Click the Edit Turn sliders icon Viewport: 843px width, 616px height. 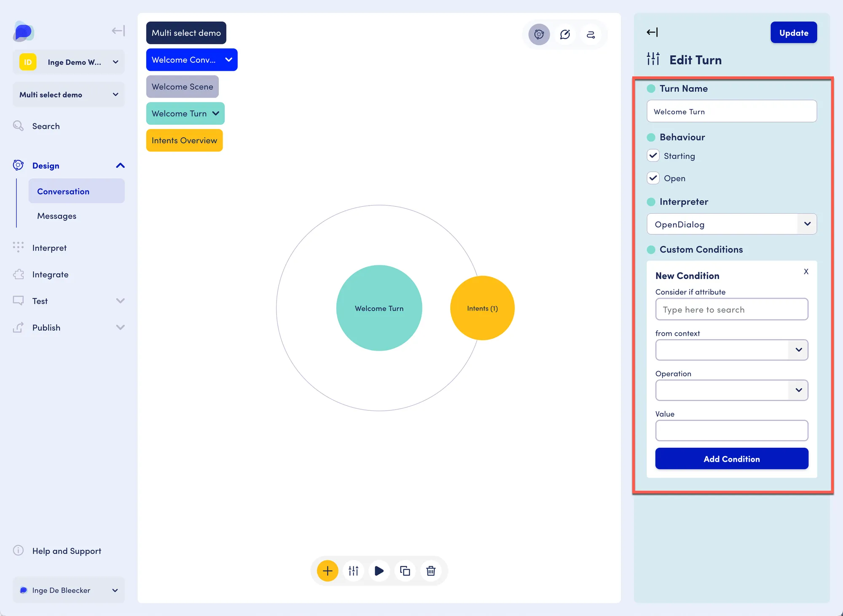(653, 59)
